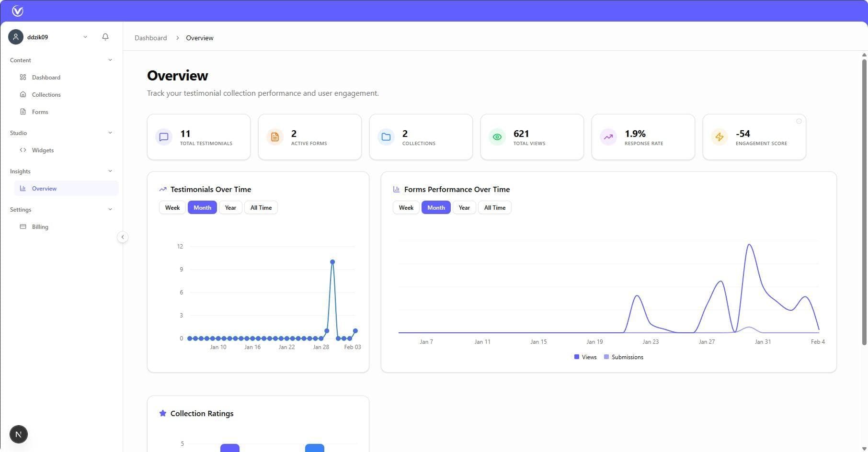
Task: Click the Total Testimonials speech bubble icon
Action: (x=163, y=137)
